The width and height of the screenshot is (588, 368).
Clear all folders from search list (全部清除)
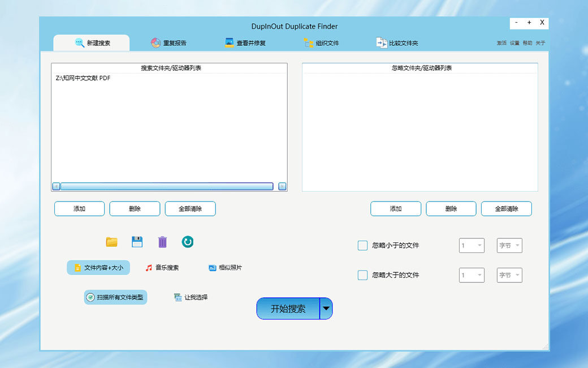[190, 209]
